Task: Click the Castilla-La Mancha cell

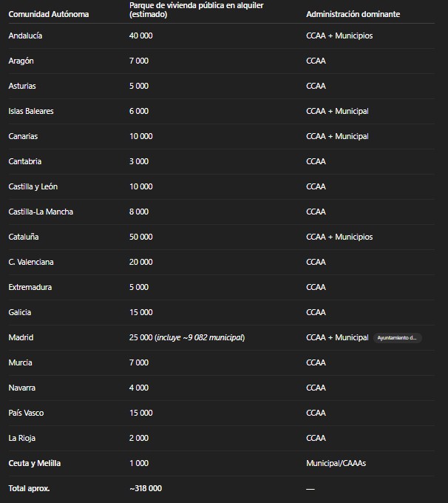Action: pyautogui.click(x=41, y=212)
